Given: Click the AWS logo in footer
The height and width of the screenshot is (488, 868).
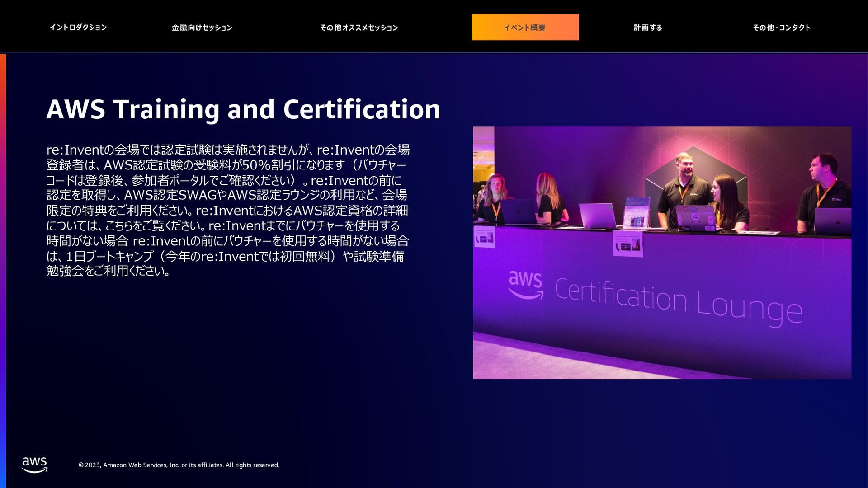Looking at the screenshot, I should (x=35, y=465).
